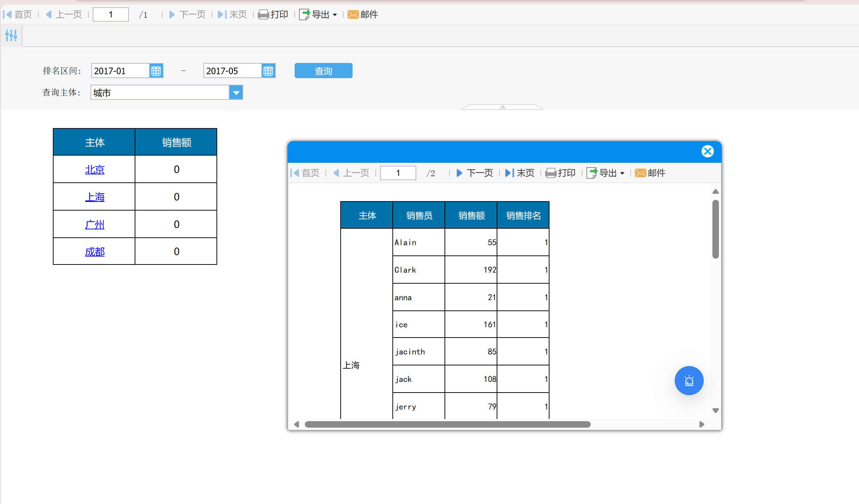Click the main toolbar 邮件 envelope icon
The height and width of the screenshot is (504, 859).
[x=353, y=14]
